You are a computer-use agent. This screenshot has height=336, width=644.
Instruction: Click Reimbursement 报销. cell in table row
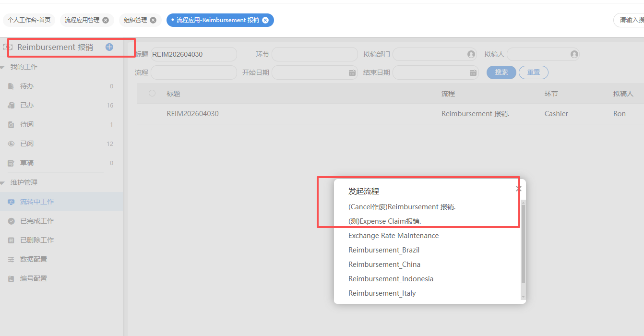pyautogui.click(x=475, y=114)
